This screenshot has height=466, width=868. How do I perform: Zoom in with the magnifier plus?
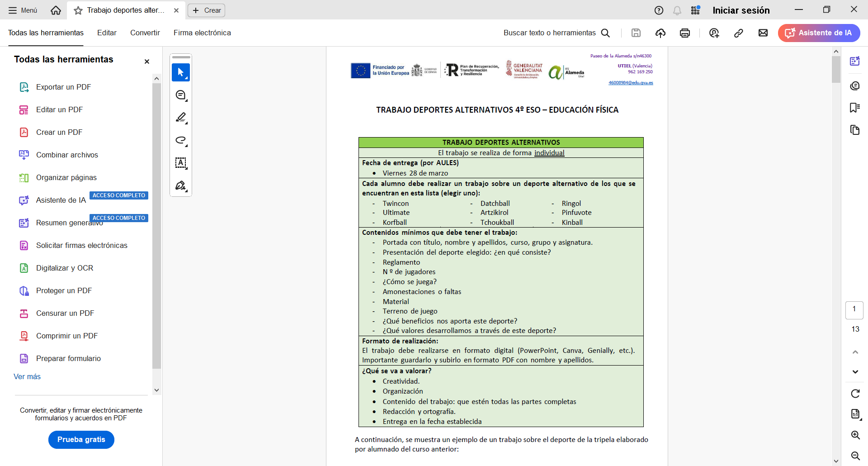tap(855, 435)
